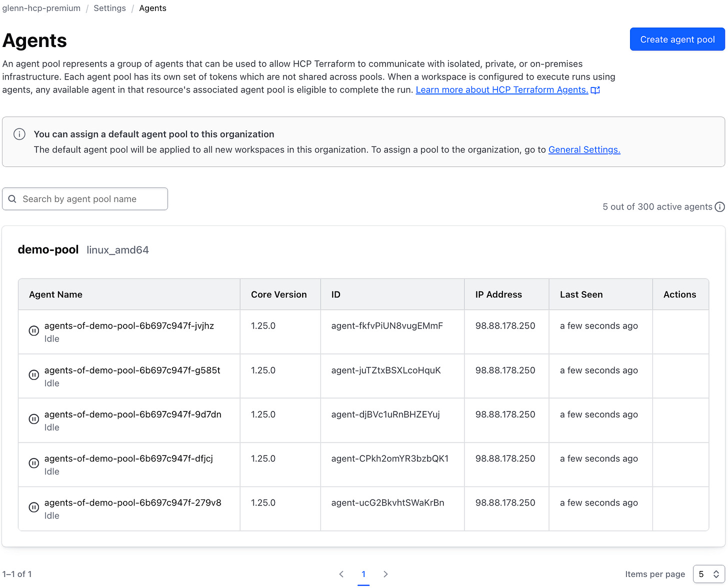Viewport: 728px width, 588px height.
Task: Open glenn-hcp-premium breadcrumb
Action: click(x=41, y=8)
